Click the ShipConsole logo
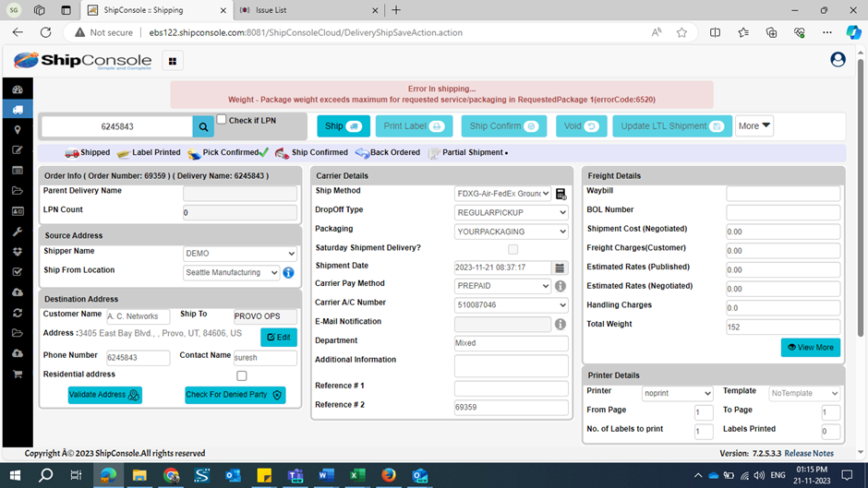Screen dimensions: 868x488 coord(82,60)
